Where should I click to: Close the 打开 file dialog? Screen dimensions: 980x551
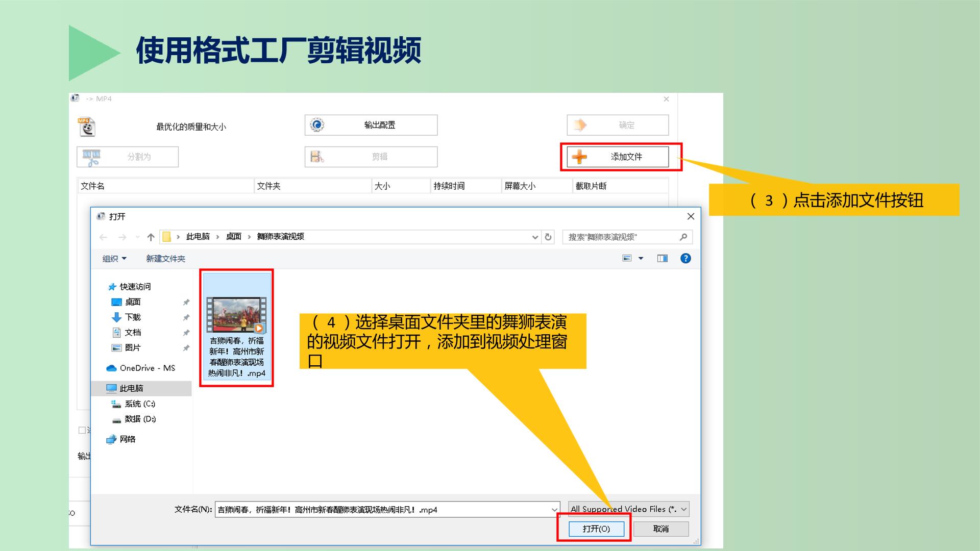pyautogui.click(x=691, y=216)
